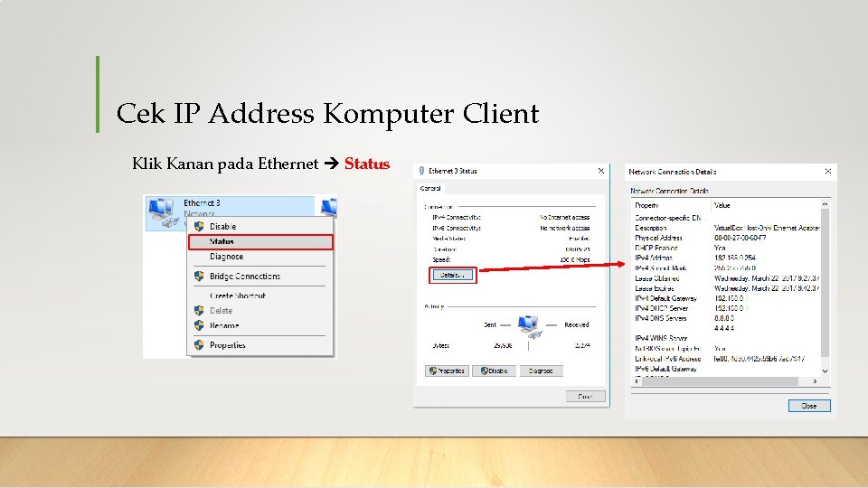
Task: Click the Ethernet 3 Status title bar icon
Action: tap(422, 171)
